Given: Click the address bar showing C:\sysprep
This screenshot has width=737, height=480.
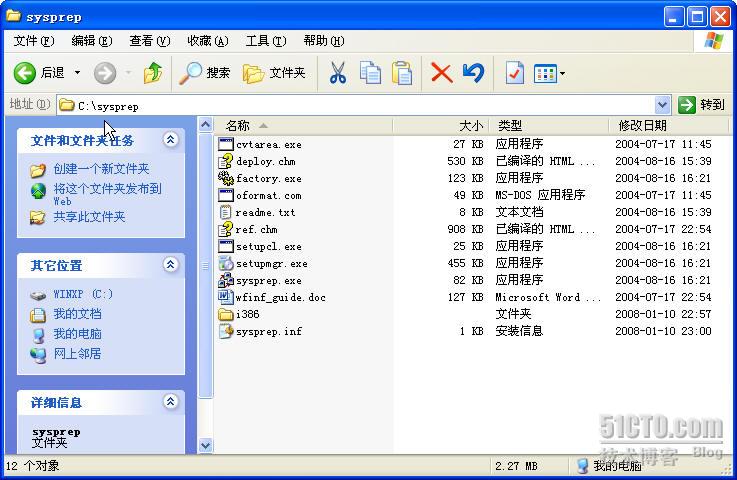Looking at the screenshot, I should (356, 106).
